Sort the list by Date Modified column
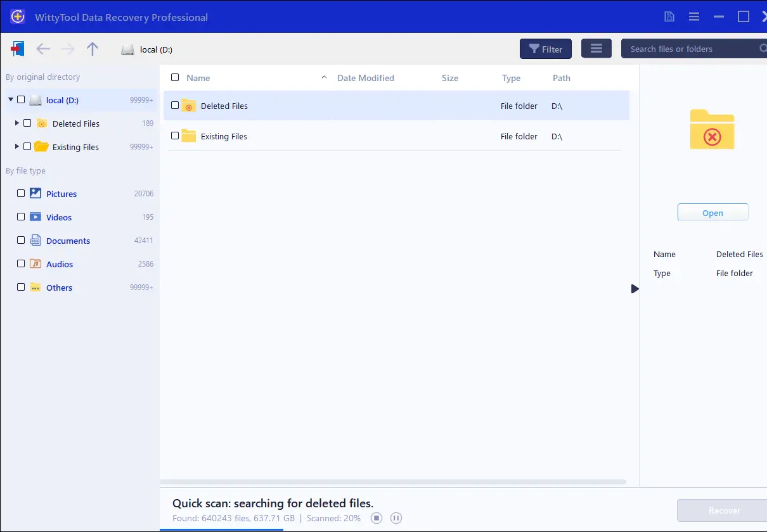767x532 pixels. 366,78
